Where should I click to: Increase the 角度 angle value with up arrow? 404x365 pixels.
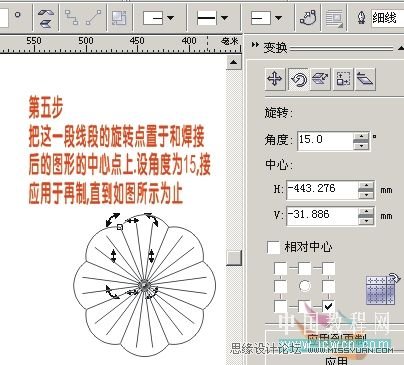[361, 137]
